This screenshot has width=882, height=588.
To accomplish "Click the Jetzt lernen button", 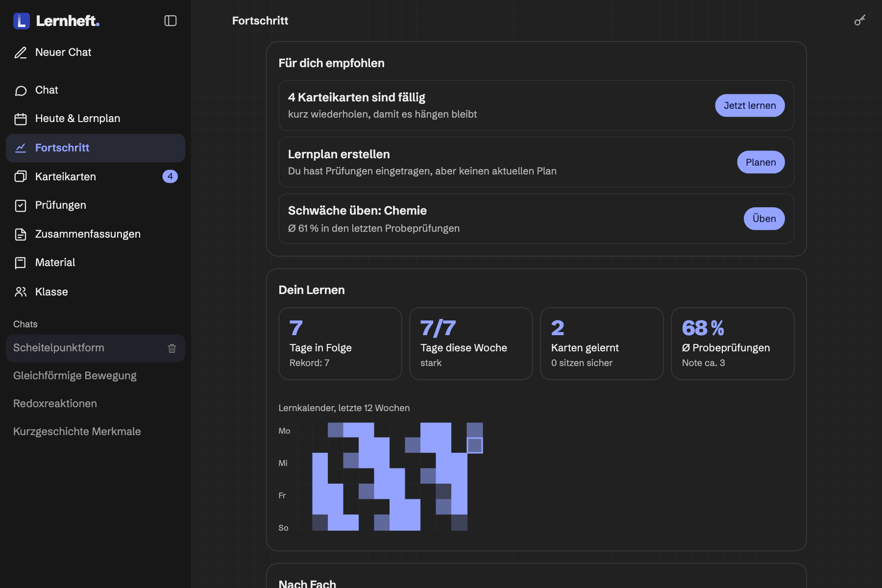I will click(750, 105).
